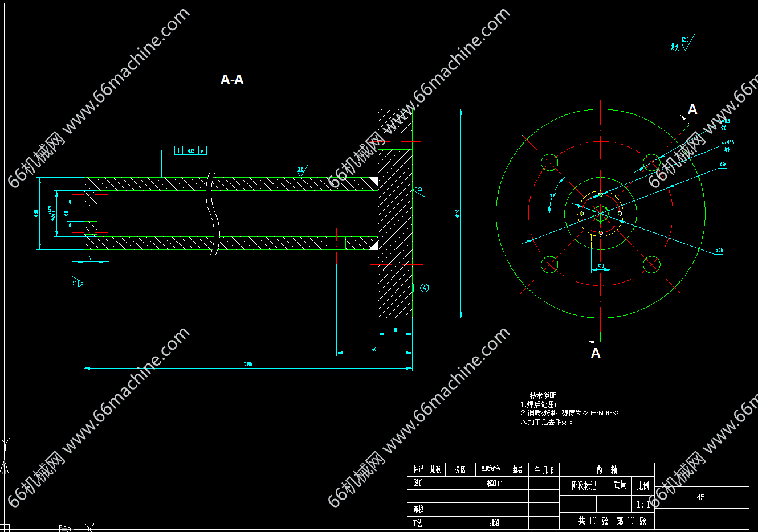Select the "标准化" label in the title block

click(x=494, y=483)
